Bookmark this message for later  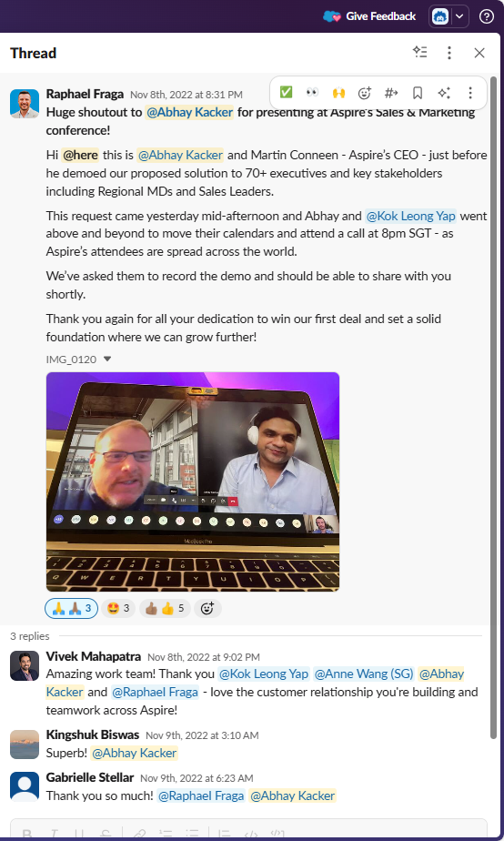(418, 93)
